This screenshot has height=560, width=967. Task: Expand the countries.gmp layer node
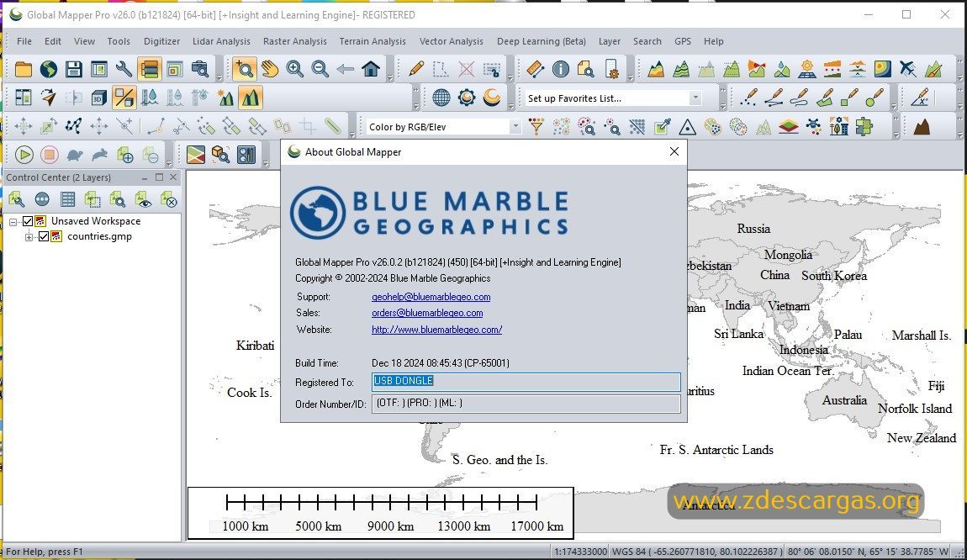[29, 236]
